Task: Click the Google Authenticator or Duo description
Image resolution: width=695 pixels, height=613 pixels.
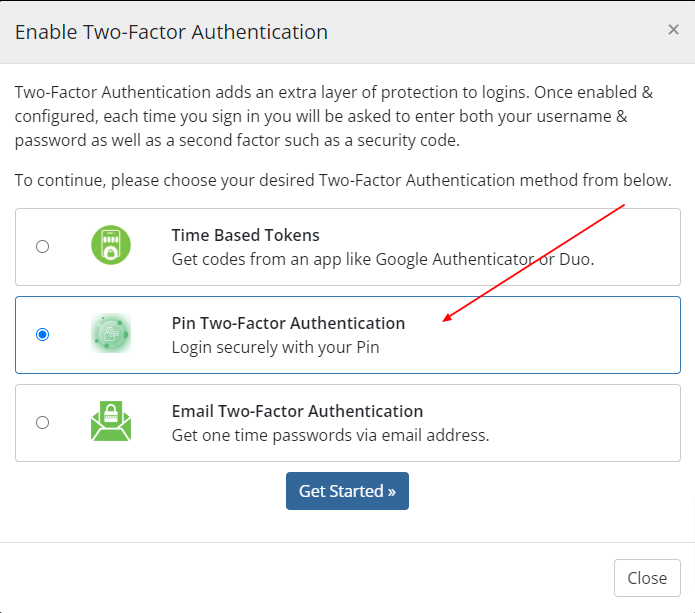Action: [383, 259]
